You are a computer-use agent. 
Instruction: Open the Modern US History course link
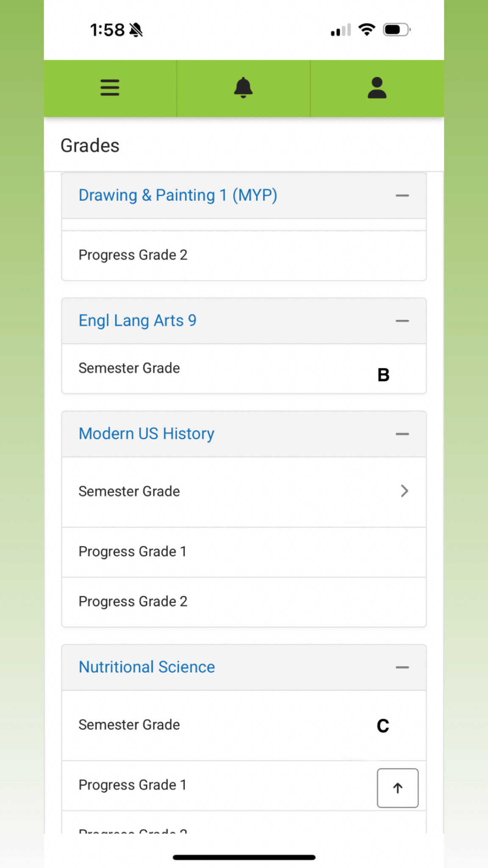(147, 434)
